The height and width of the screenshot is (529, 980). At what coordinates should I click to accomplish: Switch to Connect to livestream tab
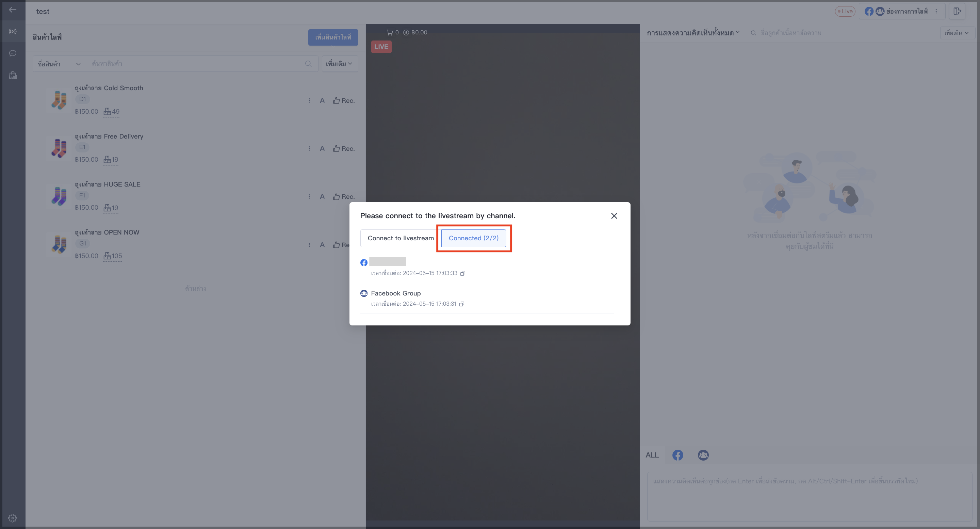coord(401,238)
